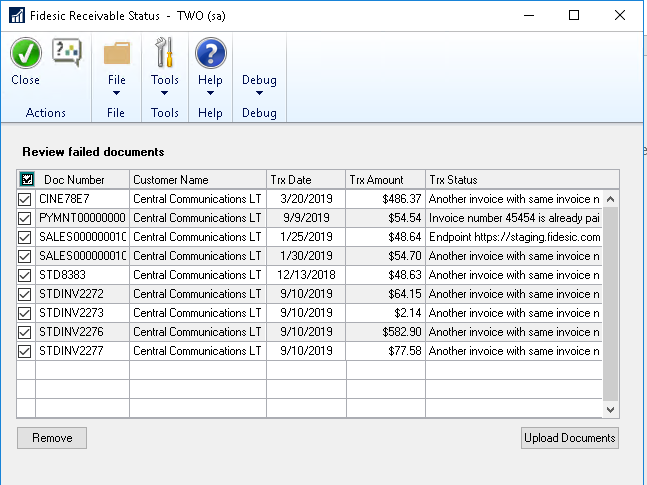The height and width of the screenshot is (485, 647).
Task: Minimize the Fidesic Receivable Status window
Action: (529, 16)
